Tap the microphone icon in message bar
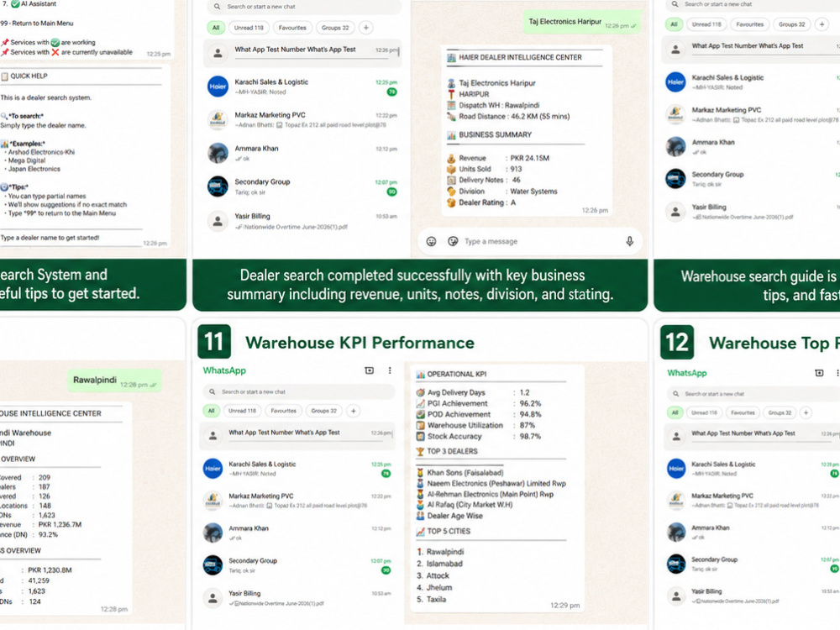This screenshot has height=630, width=840. point(629,242)
